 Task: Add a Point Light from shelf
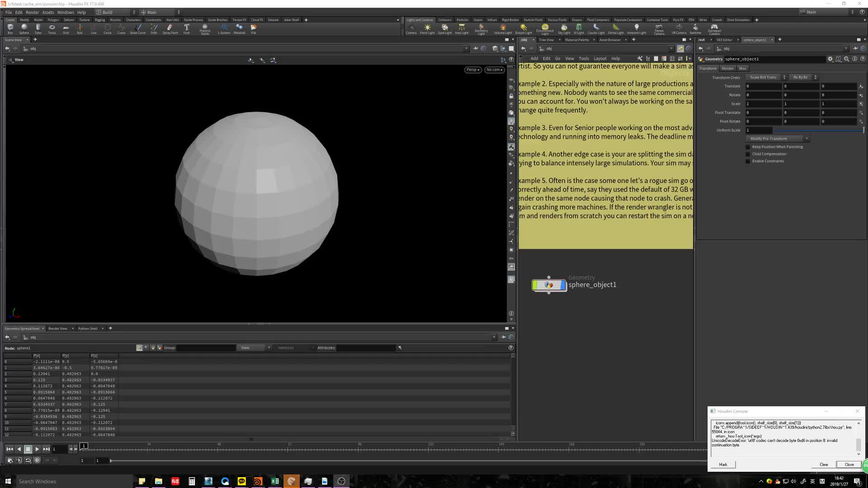[x=427, y=29]
